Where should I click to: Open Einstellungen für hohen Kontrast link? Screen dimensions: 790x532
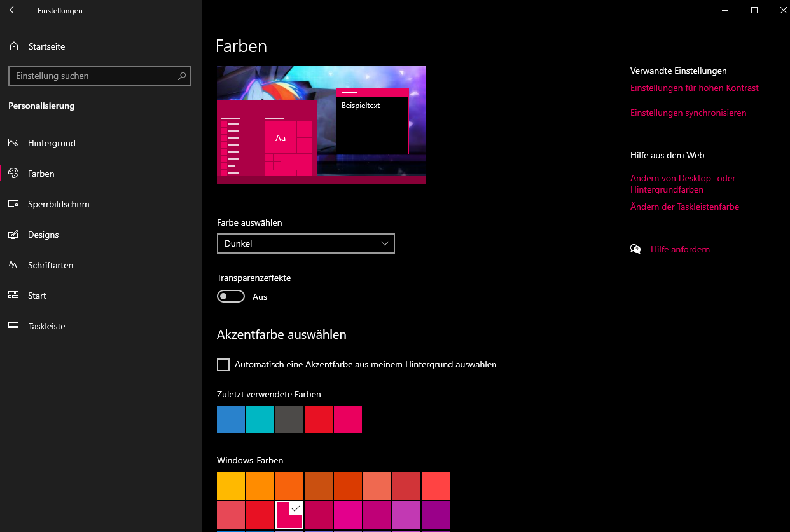tap(695, 88)
